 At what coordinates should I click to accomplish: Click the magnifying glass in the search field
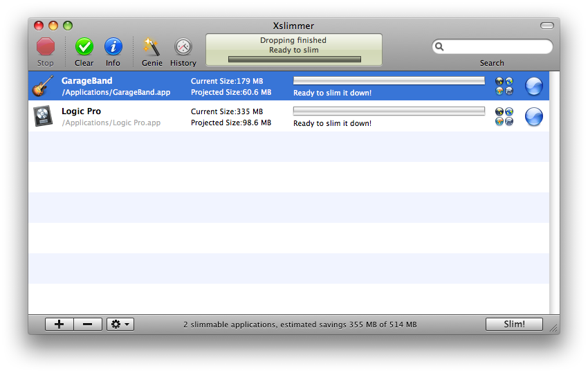pos(439,46)
